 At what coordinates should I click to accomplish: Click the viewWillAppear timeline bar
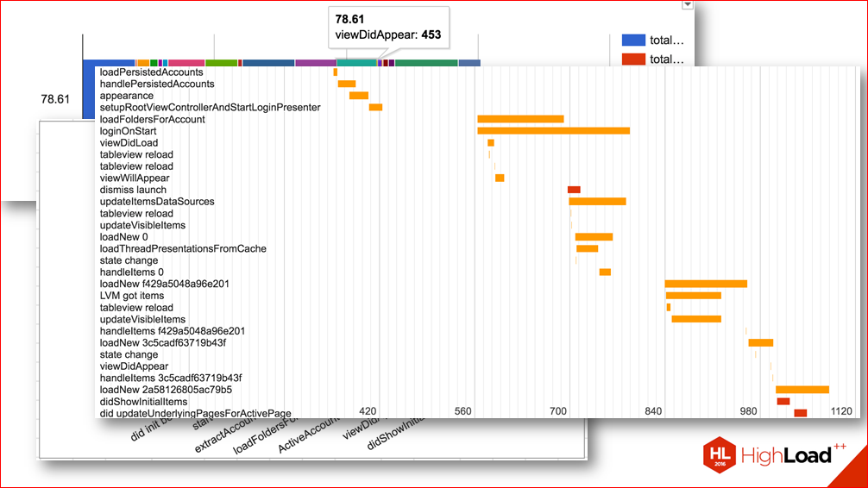(500, 178)
